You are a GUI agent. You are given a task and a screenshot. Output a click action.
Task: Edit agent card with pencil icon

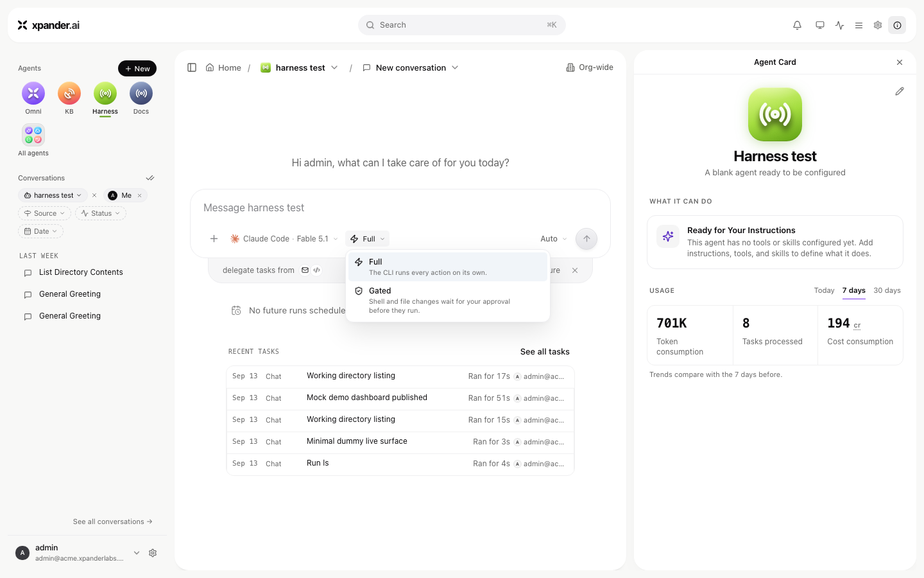click(900, 91)
